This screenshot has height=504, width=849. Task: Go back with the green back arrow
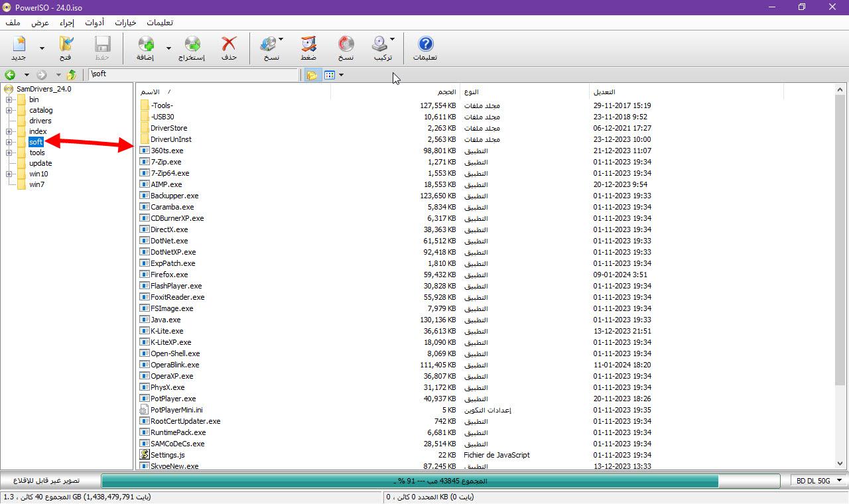coord(10,75)
